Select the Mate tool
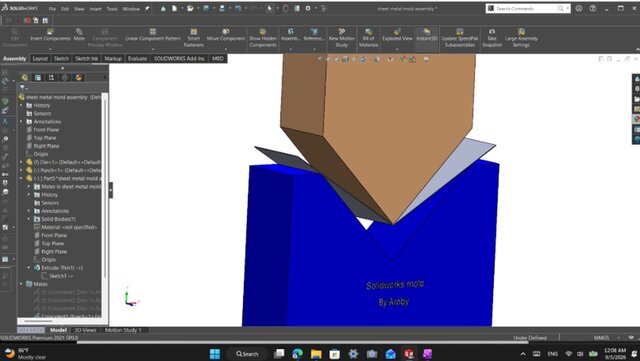The width and height of the screenshot is (640, 361). tap(79, 36)
